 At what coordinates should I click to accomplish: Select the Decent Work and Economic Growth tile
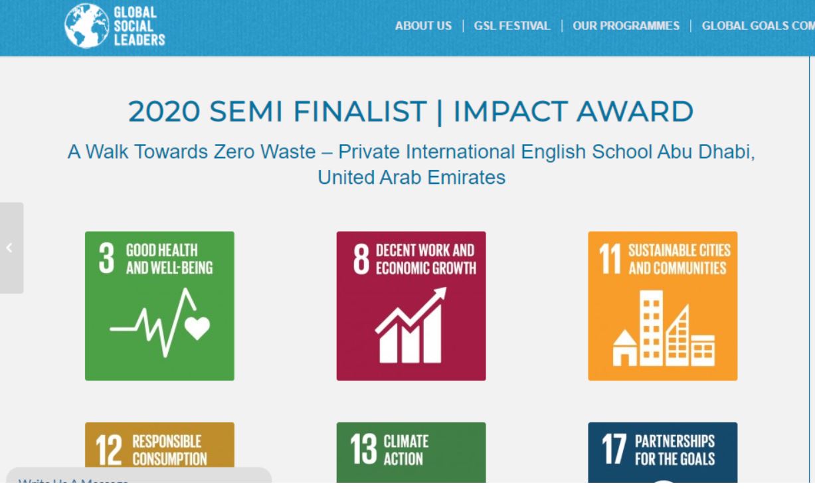pos(411,305)
